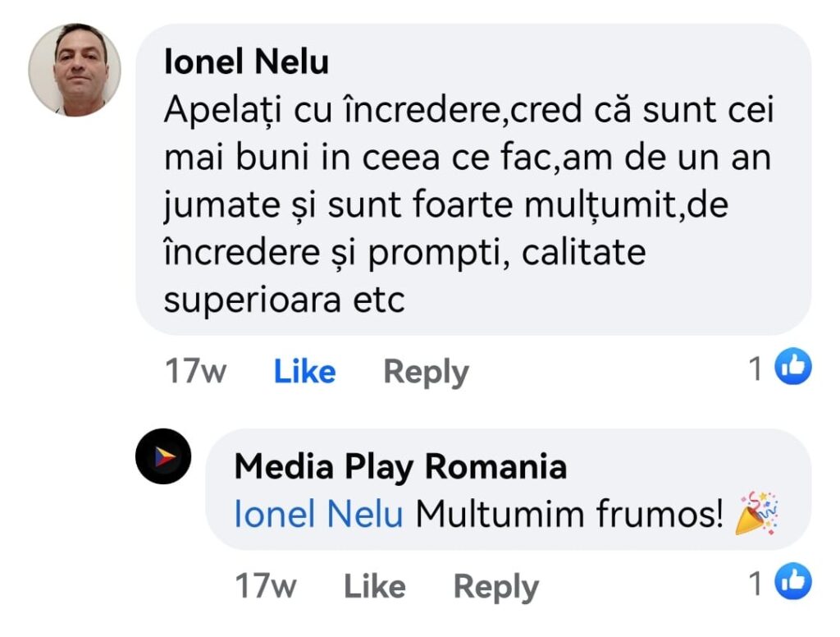This screenshot has width=840, height=637.
Task: Like Ionel Nelu's comment
Action: 304,372
